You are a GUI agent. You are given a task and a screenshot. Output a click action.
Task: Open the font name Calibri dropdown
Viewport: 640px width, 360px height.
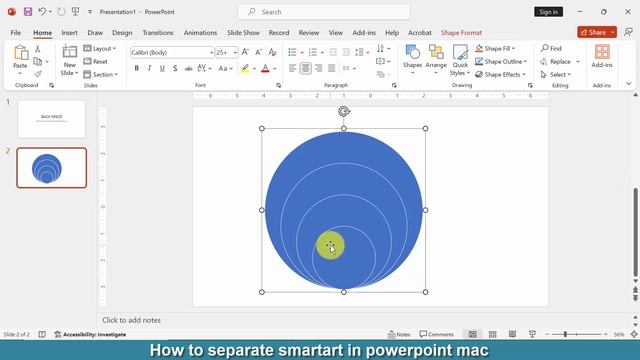point(211,53)
